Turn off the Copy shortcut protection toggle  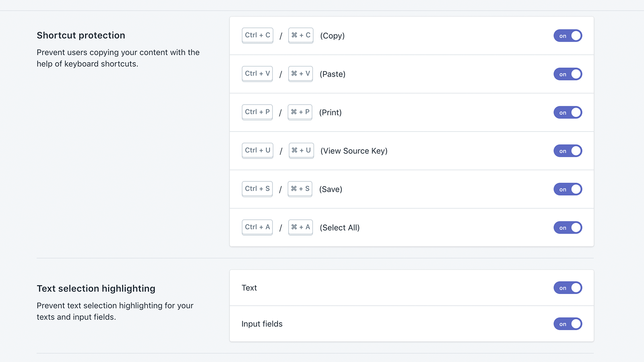568,36
